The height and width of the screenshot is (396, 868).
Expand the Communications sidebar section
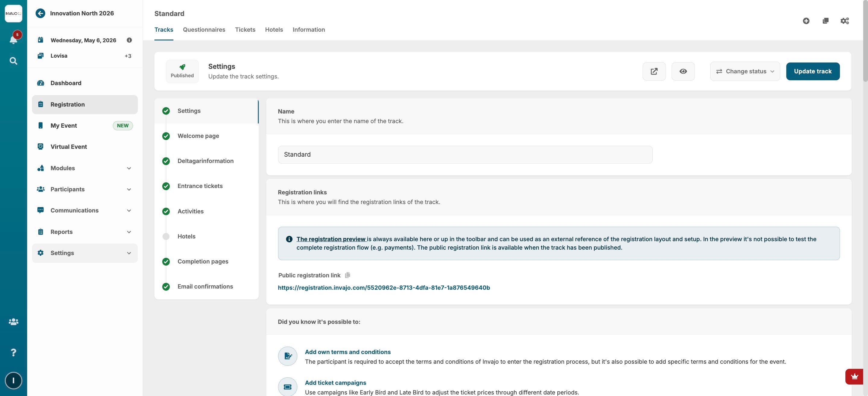(84, 210)
